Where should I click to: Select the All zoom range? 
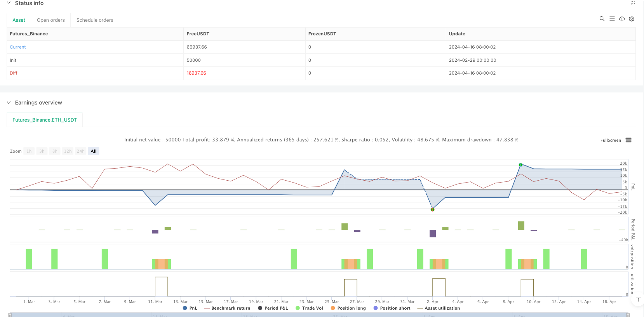94,151
